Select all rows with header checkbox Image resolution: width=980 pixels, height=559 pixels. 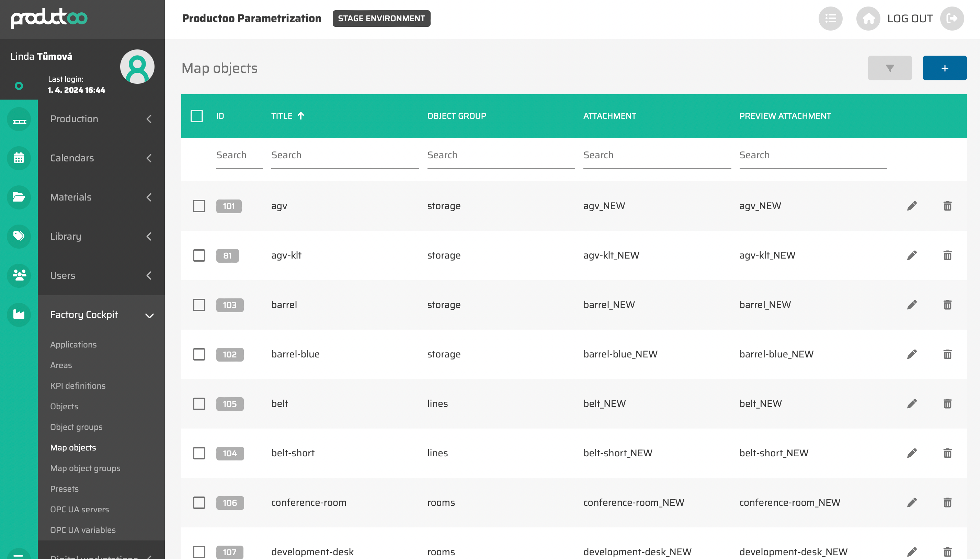point(196,116)
